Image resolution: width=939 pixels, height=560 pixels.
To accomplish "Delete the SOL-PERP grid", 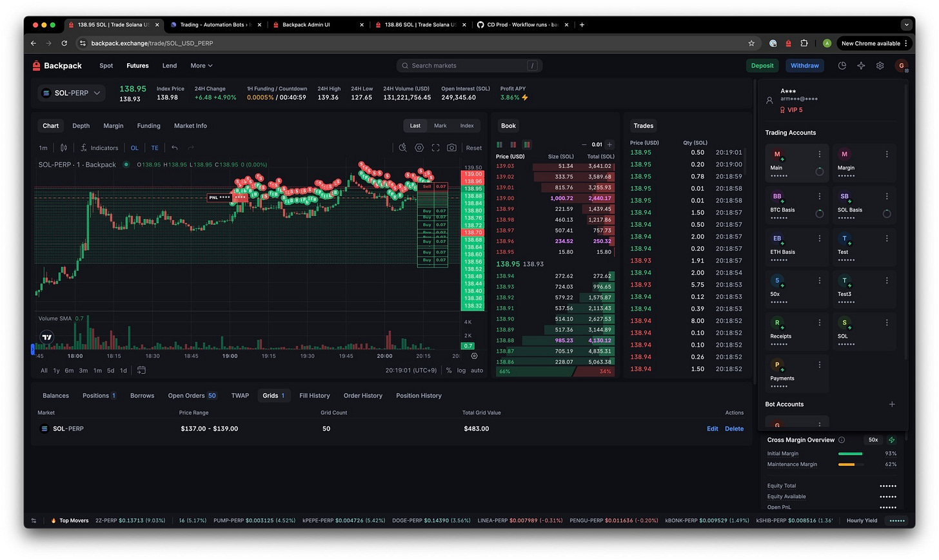I will (735, 429).
